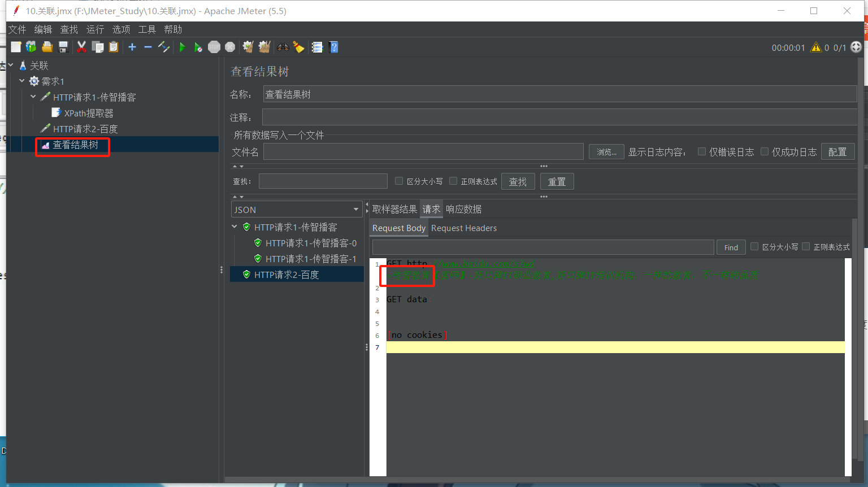The width and height of the screenshot is (868, 487).
Task: Switch to 取样器结果 tab
Action: click(x=394, y=209)
